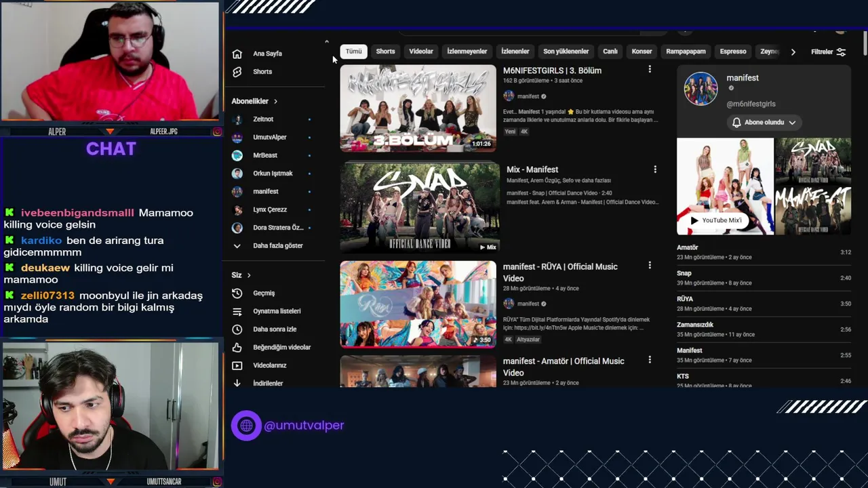Click page vertical scrollbar on right edge
This screenshot has height=488, width=868.
[865, 43]
